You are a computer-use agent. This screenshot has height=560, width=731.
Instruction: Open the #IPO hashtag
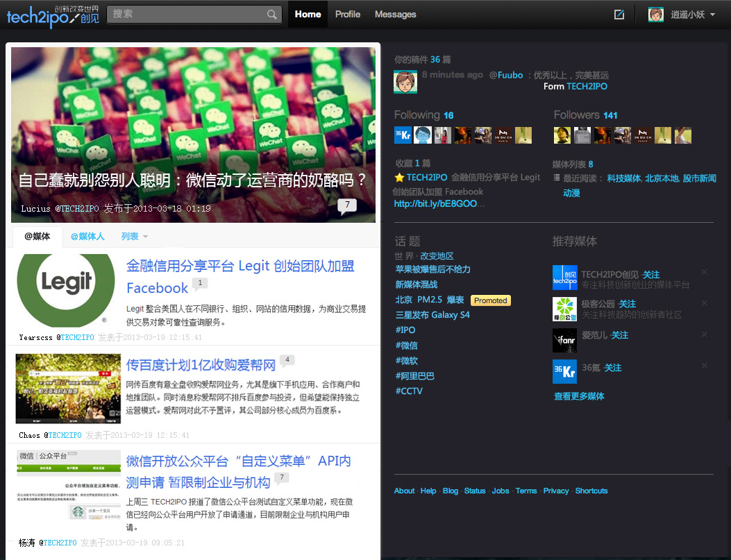coord(405,330)
